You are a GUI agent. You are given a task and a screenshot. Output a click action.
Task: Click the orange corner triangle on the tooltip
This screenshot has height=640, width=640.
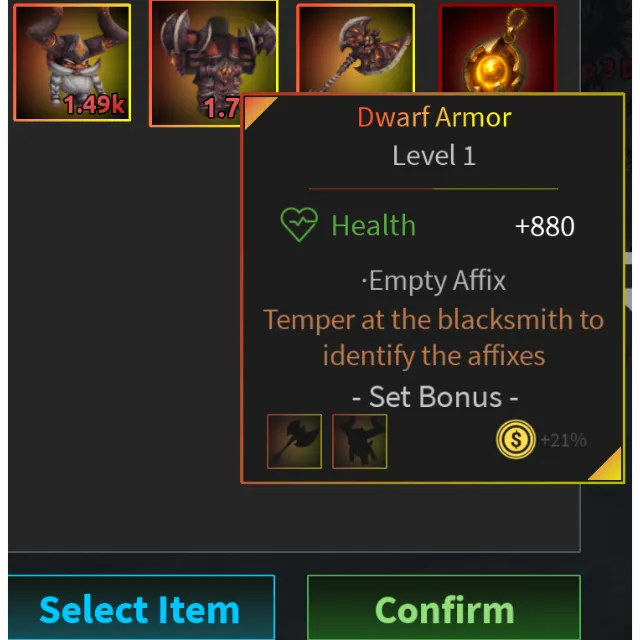257,109
